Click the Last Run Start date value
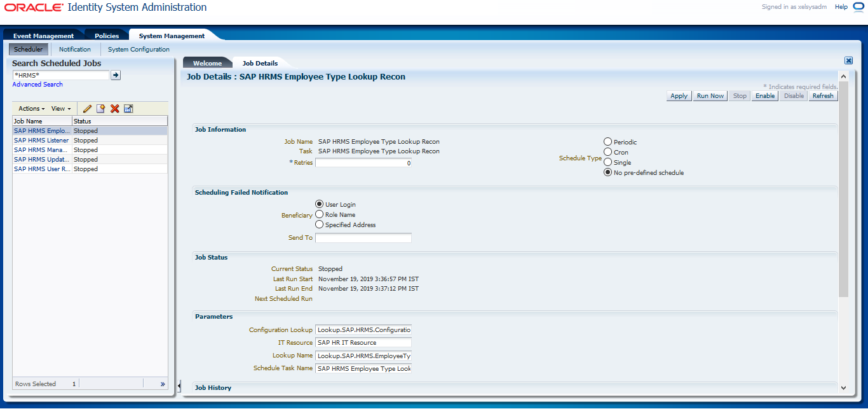Screen dimensions: 868x409 coord(369,279)
